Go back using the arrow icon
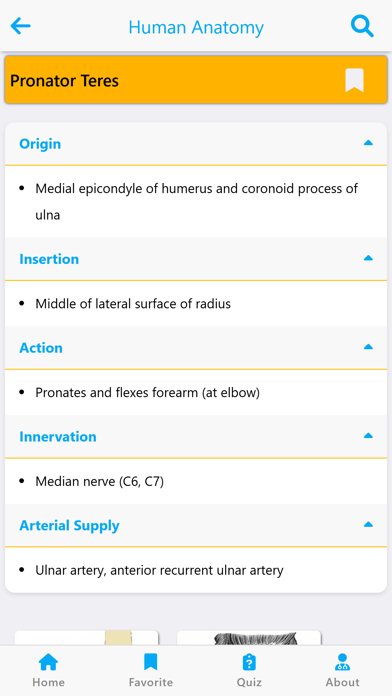This screenshot has height=696, width=392. (x=20, y=26)
